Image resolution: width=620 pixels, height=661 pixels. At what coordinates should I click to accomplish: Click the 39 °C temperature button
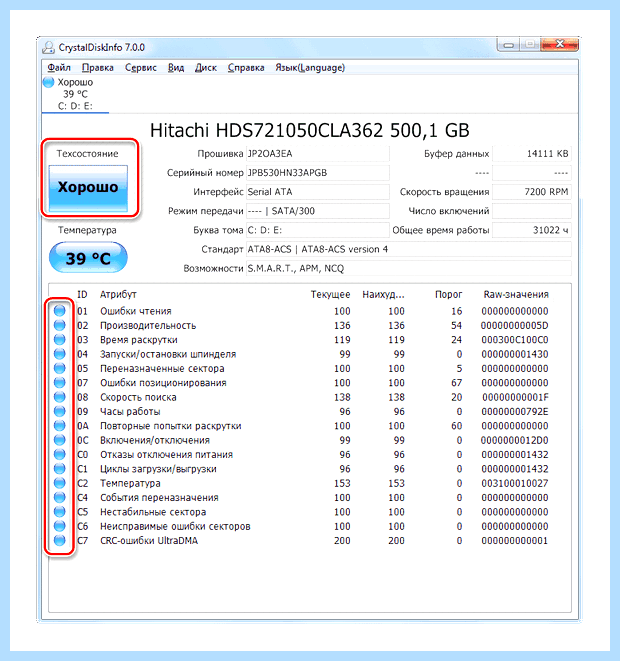(x=88, y=258)
